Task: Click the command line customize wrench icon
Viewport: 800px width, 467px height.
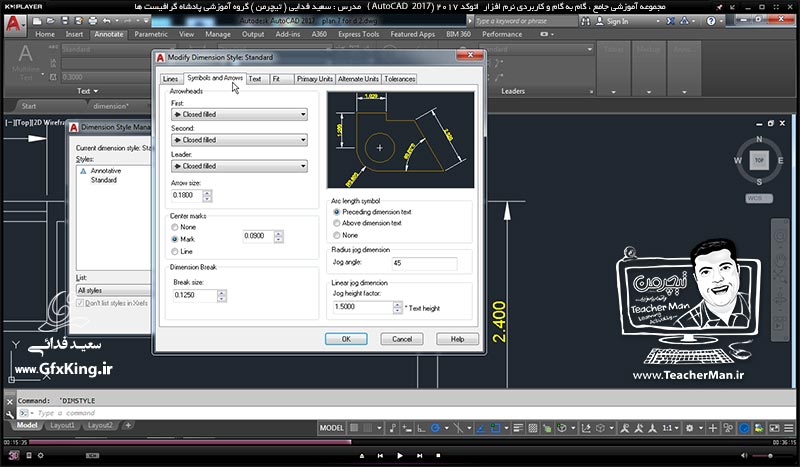Action: coord(10,414)
